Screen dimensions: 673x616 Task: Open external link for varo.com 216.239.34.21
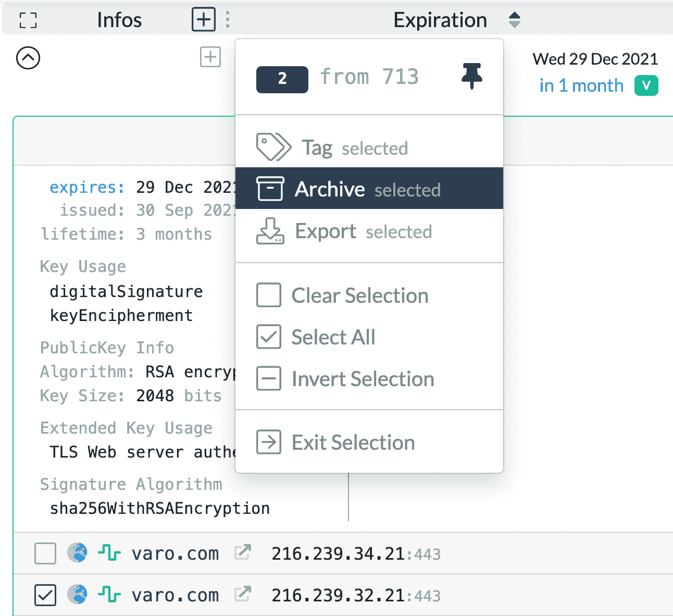tap(243, 553)
